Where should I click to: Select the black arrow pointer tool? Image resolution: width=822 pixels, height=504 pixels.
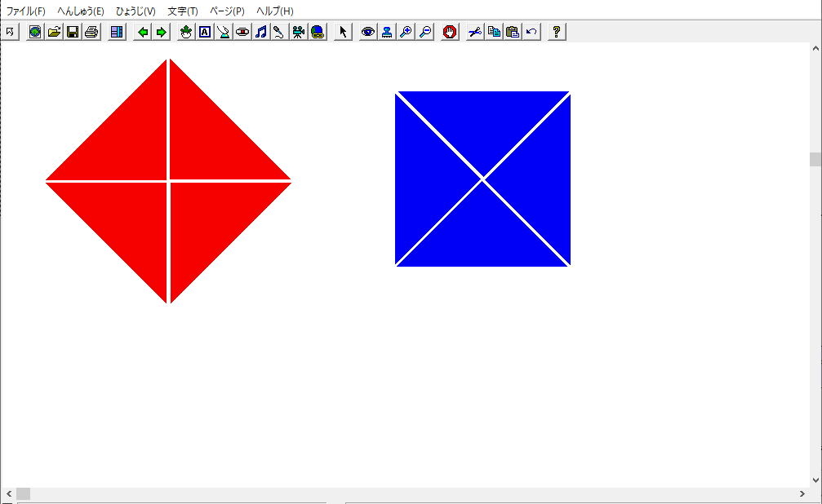(x=343, y=32)
